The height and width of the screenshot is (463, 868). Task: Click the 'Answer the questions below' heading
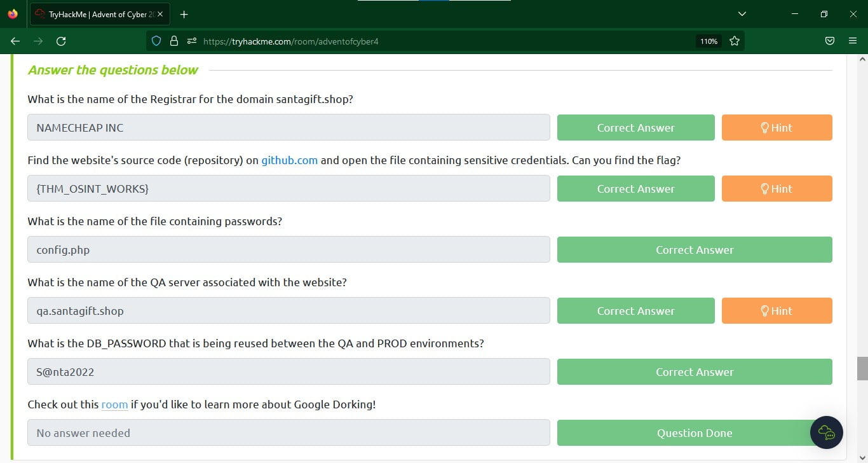(x=113, y=70)
